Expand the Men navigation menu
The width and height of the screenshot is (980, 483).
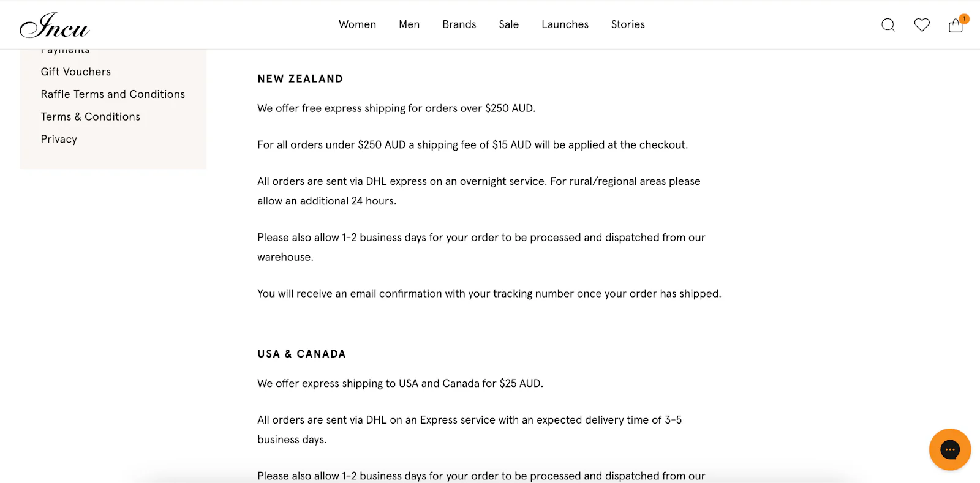pos(409,24)
